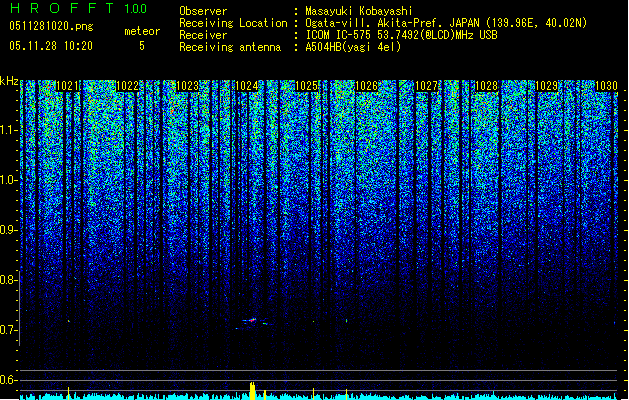The image size is (629, 400).
Task: Click the 0.7 frequency axis label
Action: coord(8,330)
